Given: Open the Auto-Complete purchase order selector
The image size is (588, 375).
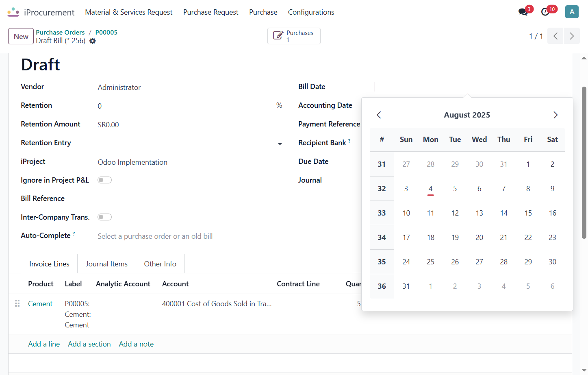Looking at the screenshot, I should point(189,236).
